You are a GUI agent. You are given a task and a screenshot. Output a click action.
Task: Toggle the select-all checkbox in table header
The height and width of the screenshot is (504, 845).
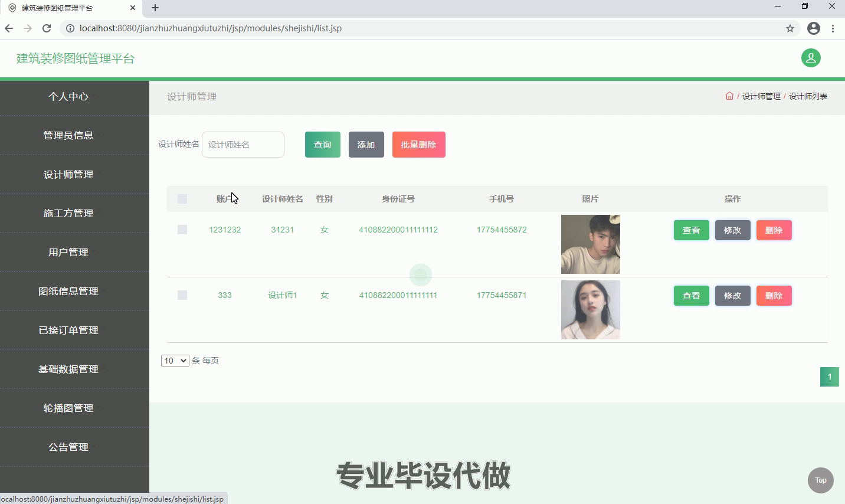coord(182,199)
